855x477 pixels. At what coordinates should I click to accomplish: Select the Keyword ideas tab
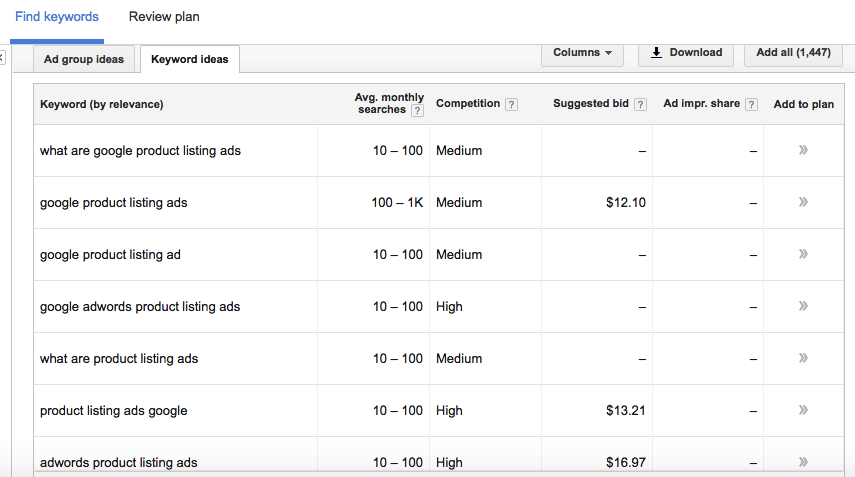point(189,59)
